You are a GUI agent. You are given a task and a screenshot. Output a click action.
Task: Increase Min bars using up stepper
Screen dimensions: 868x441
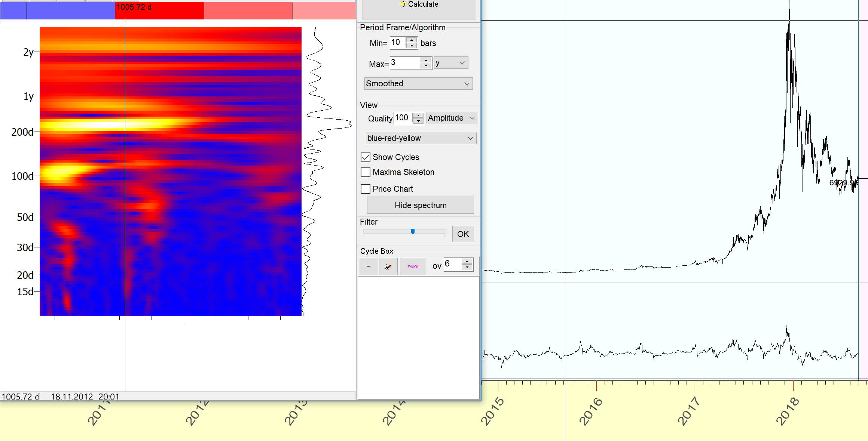point(412,40)
